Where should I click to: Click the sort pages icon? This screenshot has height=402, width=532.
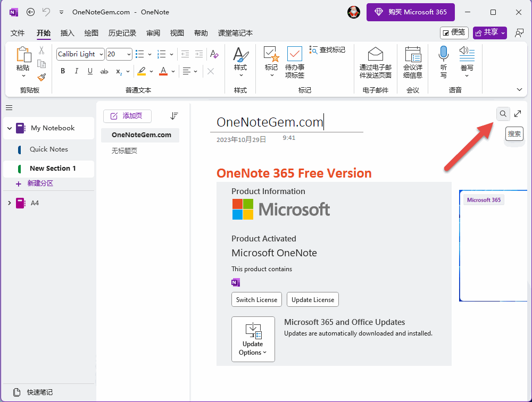point(174,116)
